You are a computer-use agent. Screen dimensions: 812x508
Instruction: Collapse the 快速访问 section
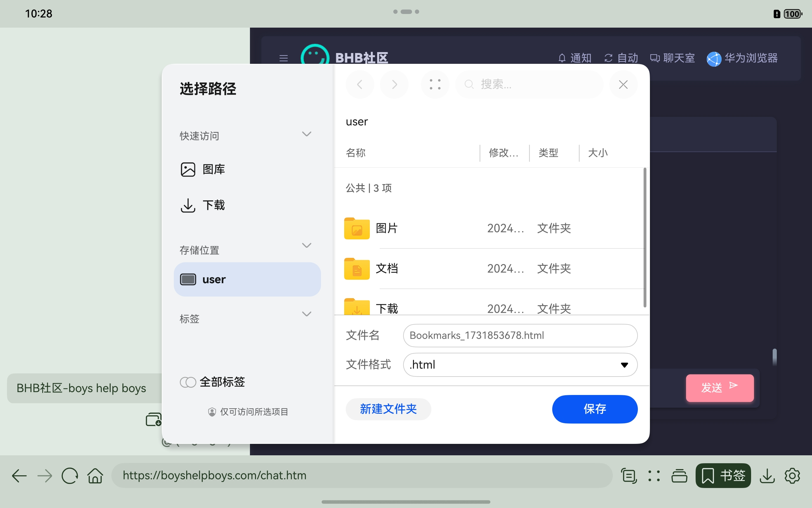click(x=307, y=134)
